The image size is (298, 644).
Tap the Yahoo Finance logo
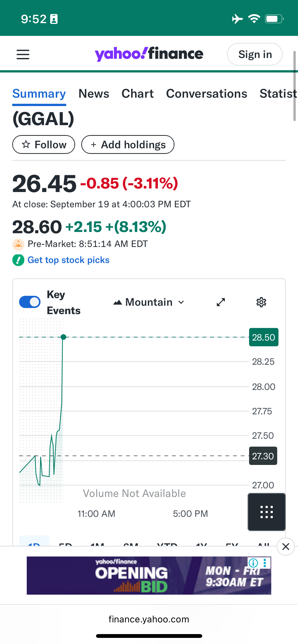click(149, 54)
